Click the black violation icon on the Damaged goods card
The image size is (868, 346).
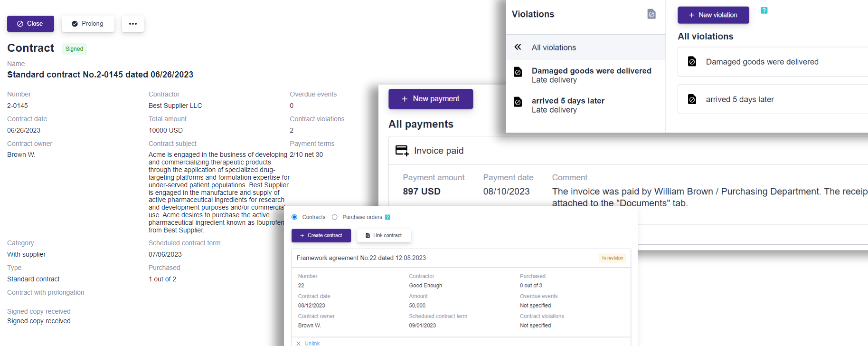coord(692,61)
